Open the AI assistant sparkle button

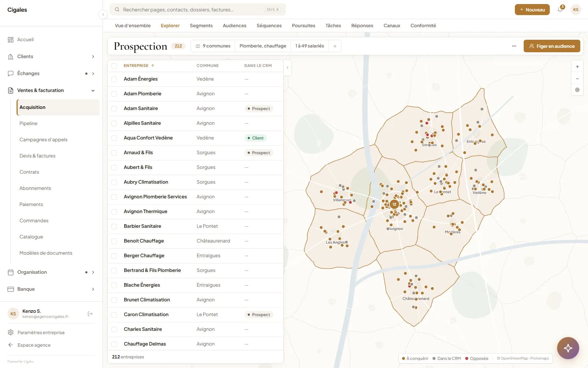568,348
